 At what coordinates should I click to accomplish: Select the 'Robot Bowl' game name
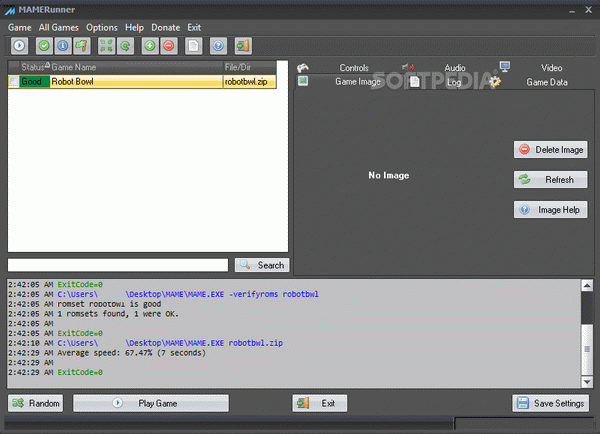pyautogui.click(x=72, y=82)
